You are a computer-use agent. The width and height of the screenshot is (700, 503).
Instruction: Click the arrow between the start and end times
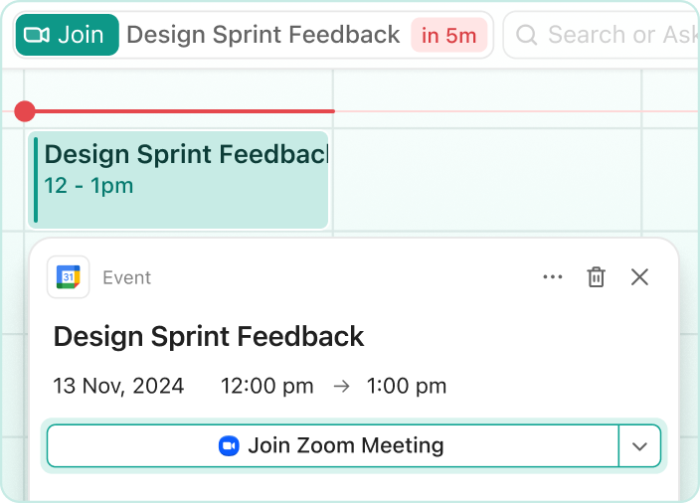(x=341, y=386)
